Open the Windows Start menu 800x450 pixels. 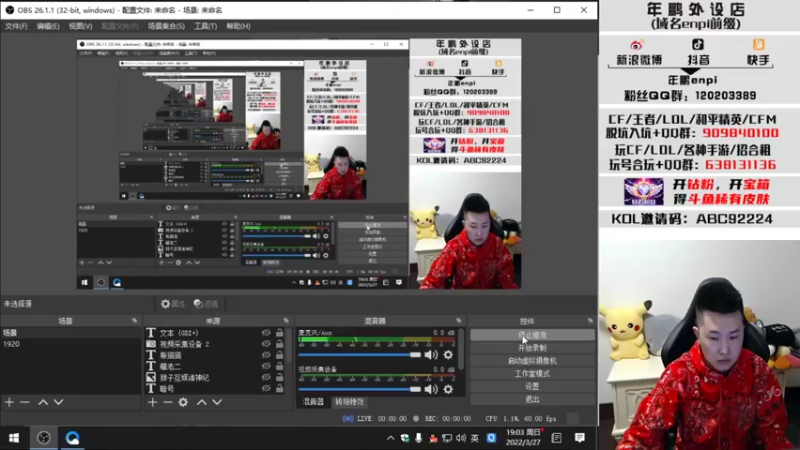(x=14, y=438)
